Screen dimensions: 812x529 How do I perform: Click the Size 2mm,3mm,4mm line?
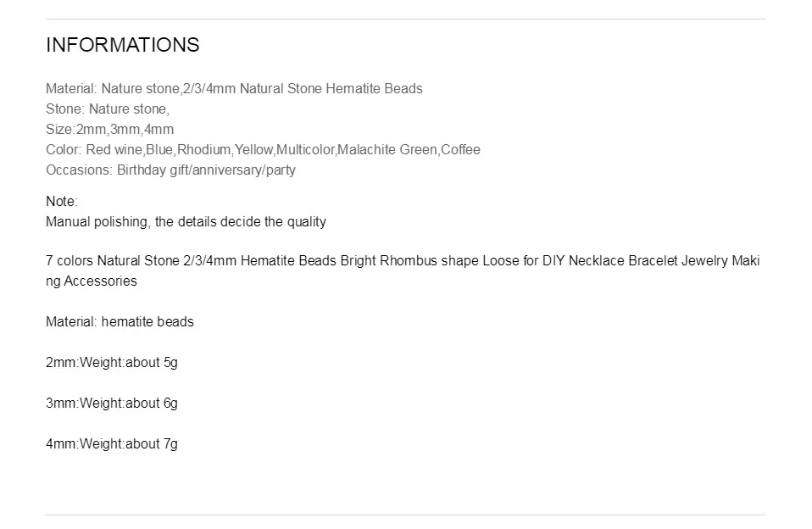coord(110,129)
